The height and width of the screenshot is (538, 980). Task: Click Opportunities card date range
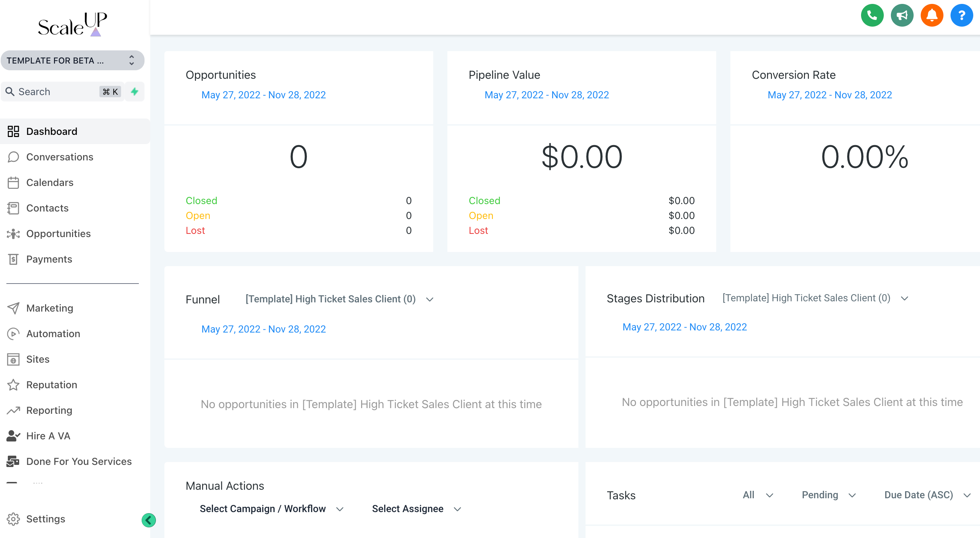[x=263, y=95]
